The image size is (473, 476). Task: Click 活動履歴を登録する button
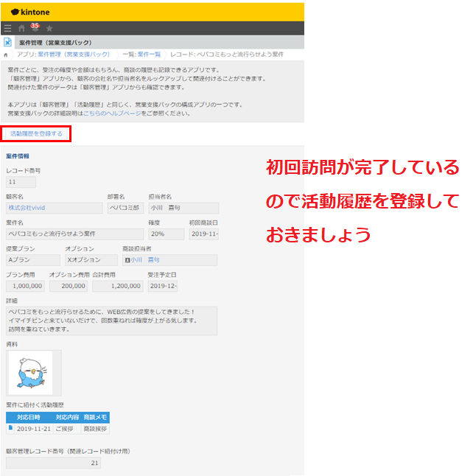click(x=36, y=133)
